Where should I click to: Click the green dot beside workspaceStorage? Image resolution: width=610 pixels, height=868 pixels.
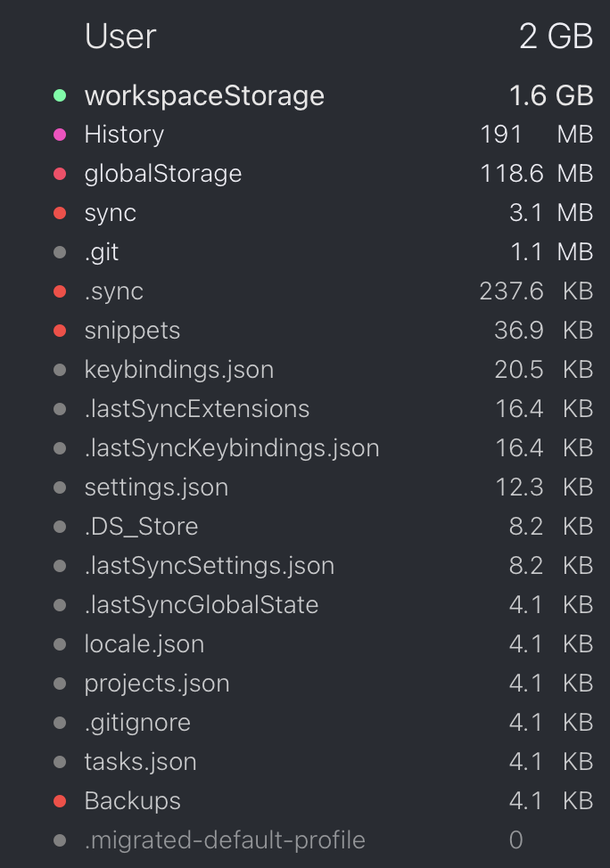coord(59,94)
